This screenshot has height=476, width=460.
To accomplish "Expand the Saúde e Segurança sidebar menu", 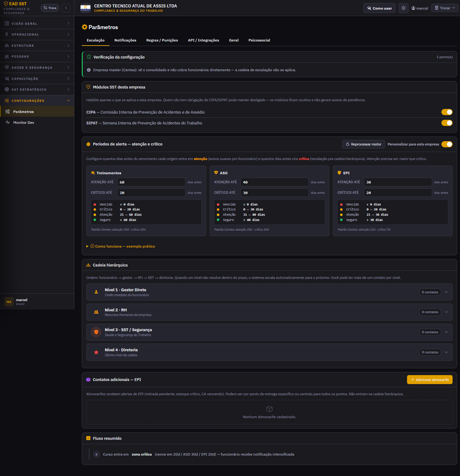I will (37, 67).
